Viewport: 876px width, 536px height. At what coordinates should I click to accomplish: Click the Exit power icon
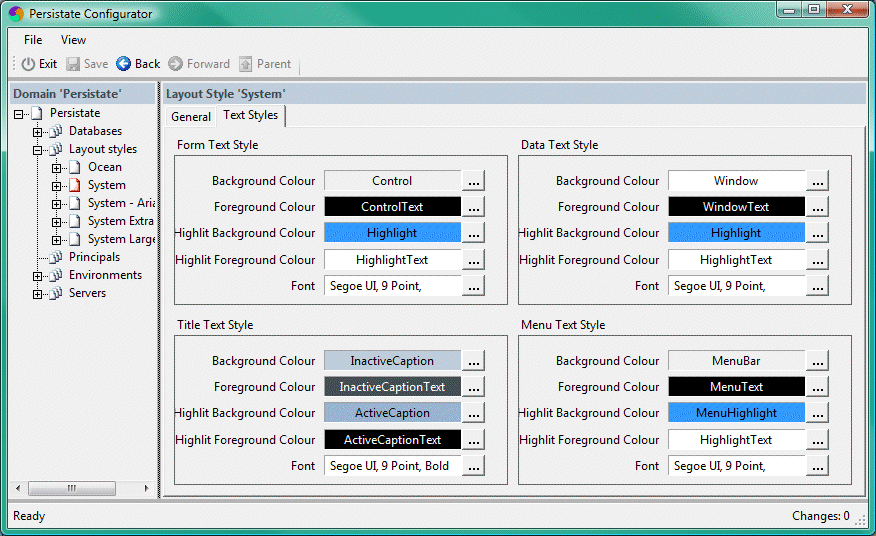click(28, 64)
